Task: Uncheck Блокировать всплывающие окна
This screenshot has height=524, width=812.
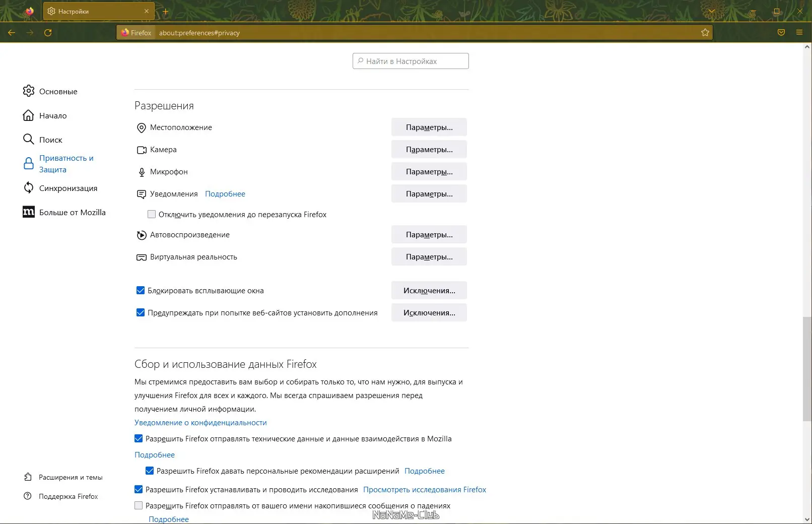Action: click(140, 290)
